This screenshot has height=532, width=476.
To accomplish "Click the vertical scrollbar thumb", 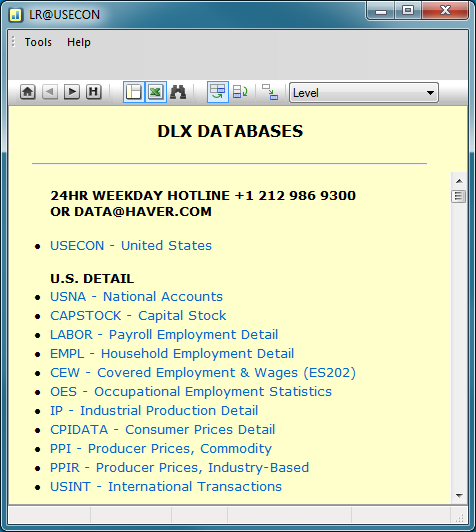I will [x=459, y=196].
